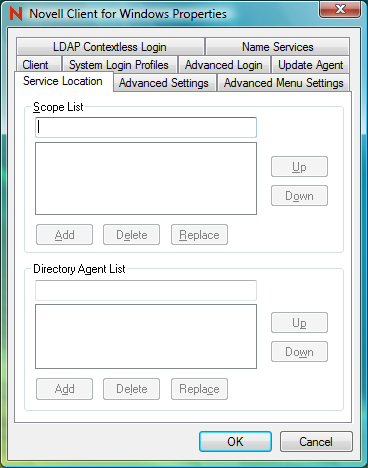Image resolution: width=368 pixels, height=468 pixels.
Task: Confirm changes with the OK button
Action: [x=235, y=442]
